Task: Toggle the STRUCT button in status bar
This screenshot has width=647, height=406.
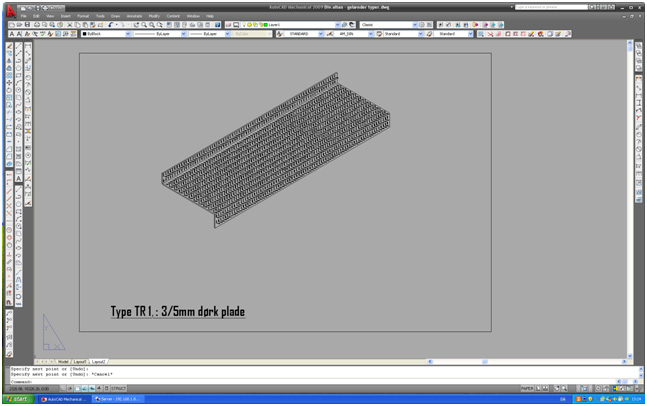Action: click(118, 388)
